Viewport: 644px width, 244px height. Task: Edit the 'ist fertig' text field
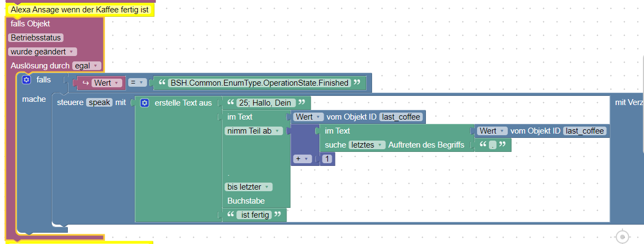pos(255,215)
